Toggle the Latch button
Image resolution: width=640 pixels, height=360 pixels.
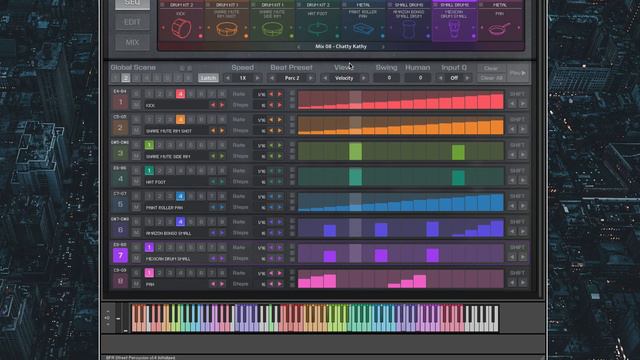coord(208,78)
